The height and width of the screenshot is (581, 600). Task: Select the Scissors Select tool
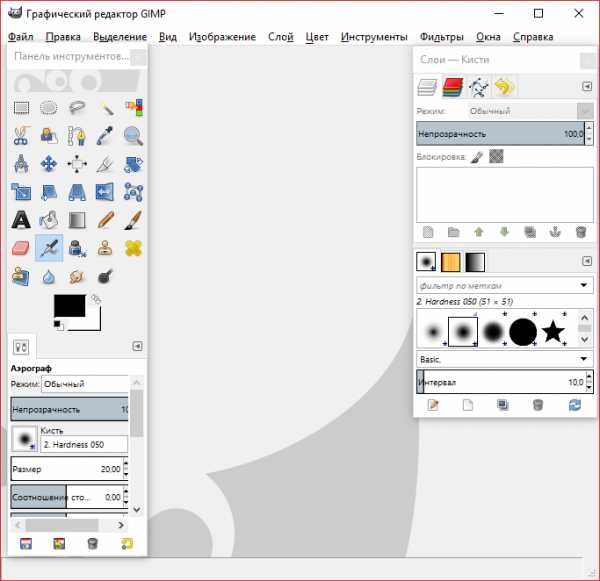pos(21,136)
